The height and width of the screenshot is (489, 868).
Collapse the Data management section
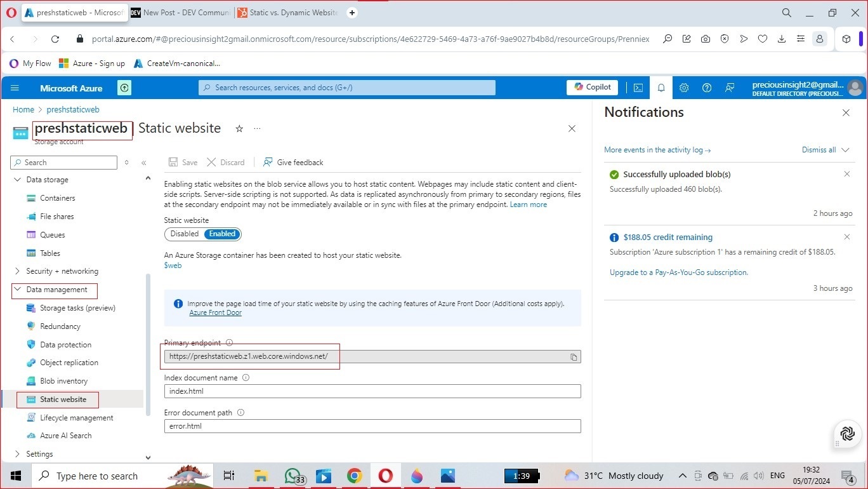(x=17, y=290)
